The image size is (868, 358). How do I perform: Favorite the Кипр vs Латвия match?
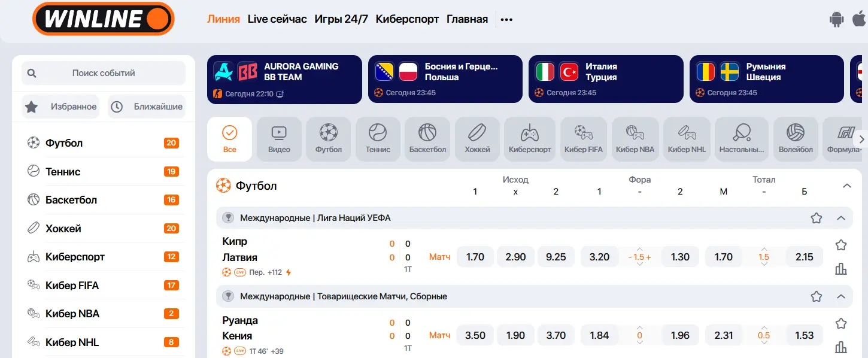coord(841,244)
